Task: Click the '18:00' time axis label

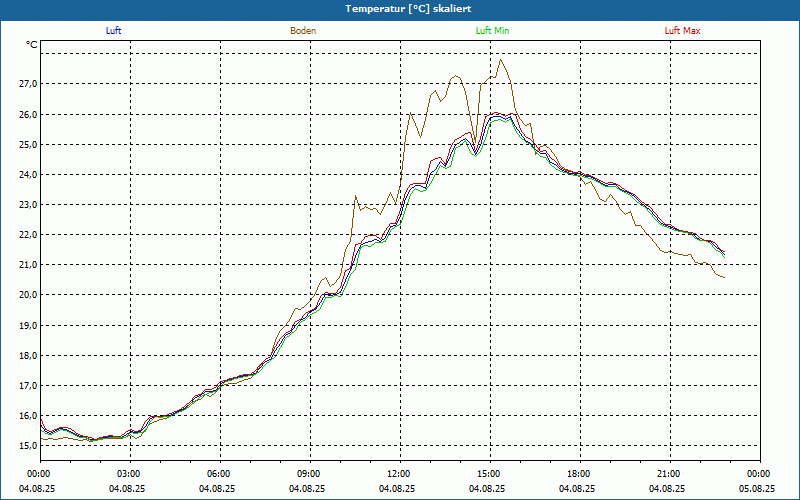Action: click(580, 474)
